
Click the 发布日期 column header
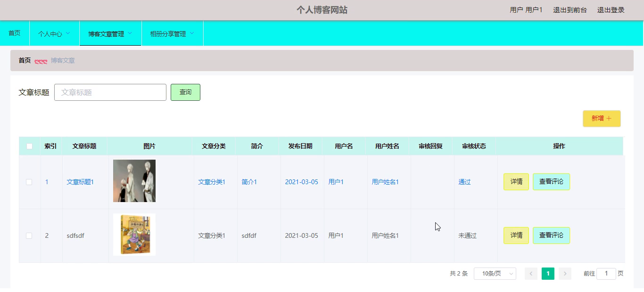click(300, 146)
